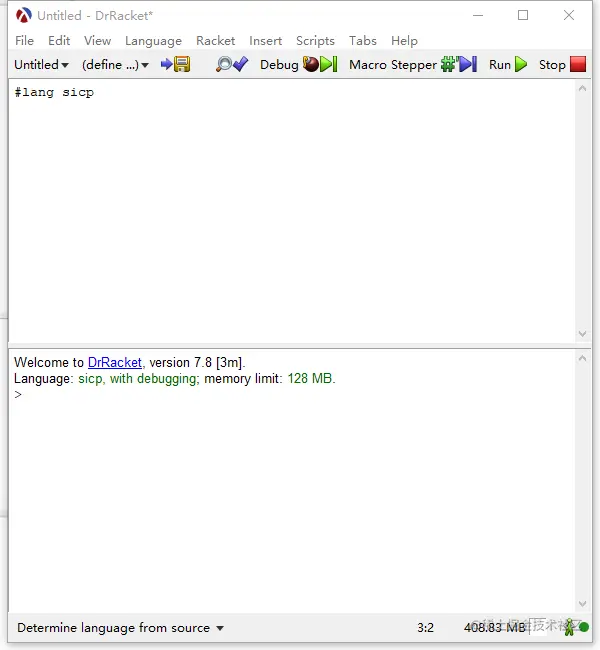Maximize the DrRacket window

click(x=523, y=15)
